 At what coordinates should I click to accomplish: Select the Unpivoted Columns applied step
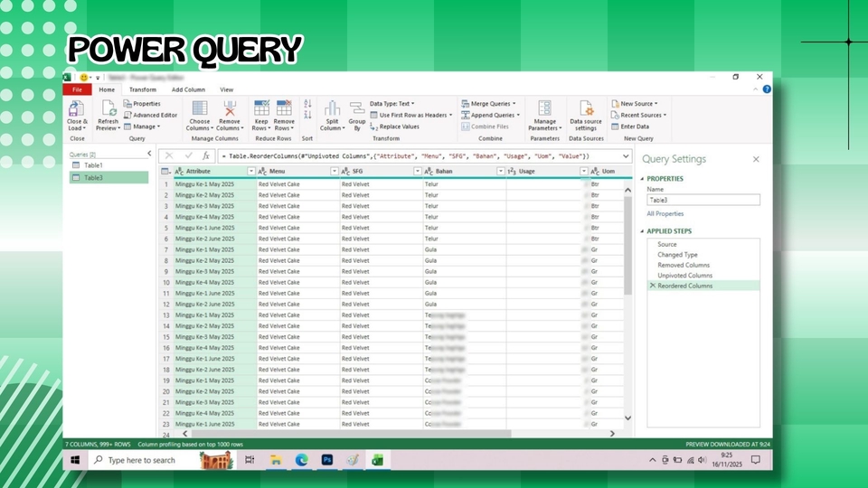click(684, 276)
